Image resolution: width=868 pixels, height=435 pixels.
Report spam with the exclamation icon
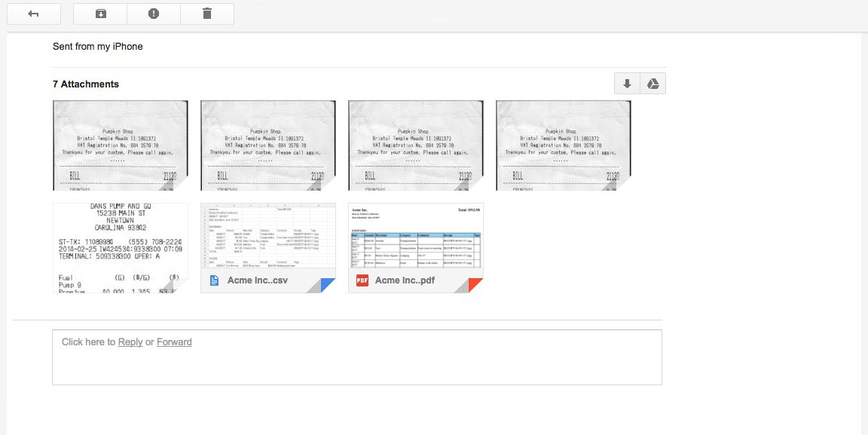154,14
